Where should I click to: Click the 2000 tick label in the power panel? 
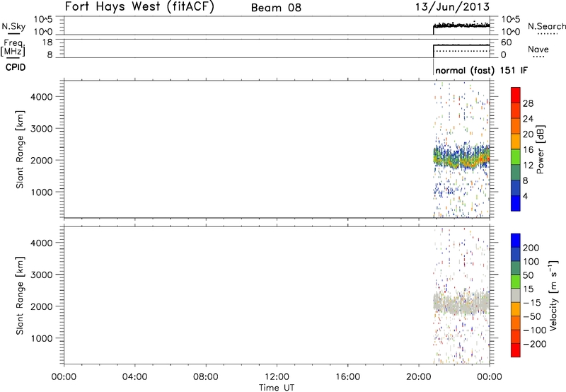click(x=42, y=160)
